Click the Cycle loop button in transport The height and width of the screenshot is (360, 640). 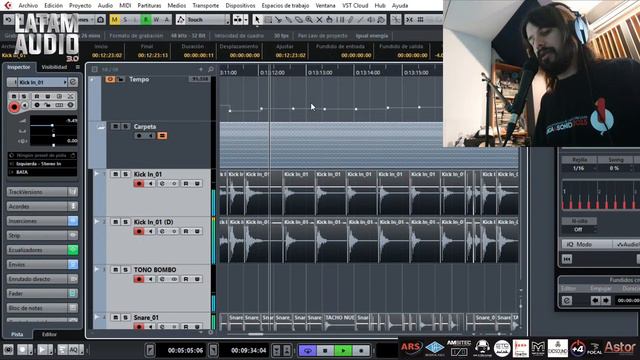(308, 350)
